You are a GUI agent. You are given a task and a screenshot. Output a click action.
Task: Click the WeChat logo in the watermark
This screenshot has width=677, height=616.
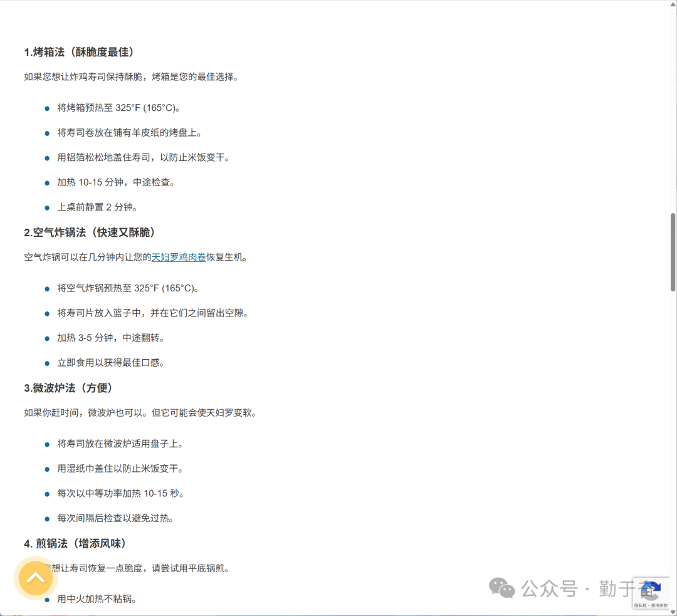pyautogui.click(x=501, y=588)
